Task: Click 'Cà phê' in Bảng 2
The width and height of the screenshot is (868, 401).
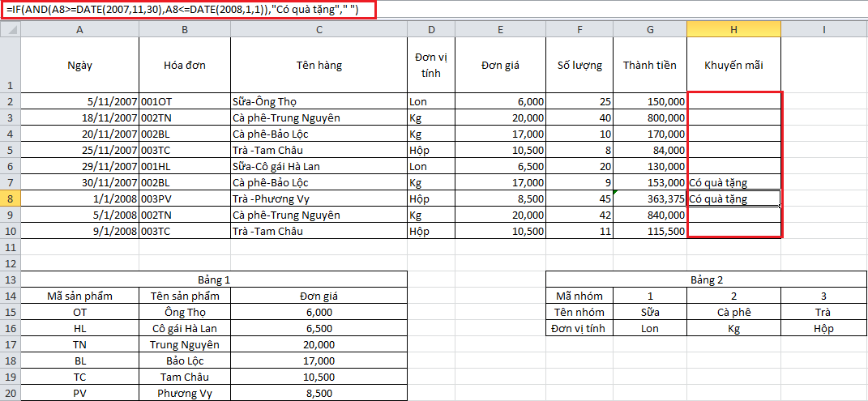Action: (734, 312)
